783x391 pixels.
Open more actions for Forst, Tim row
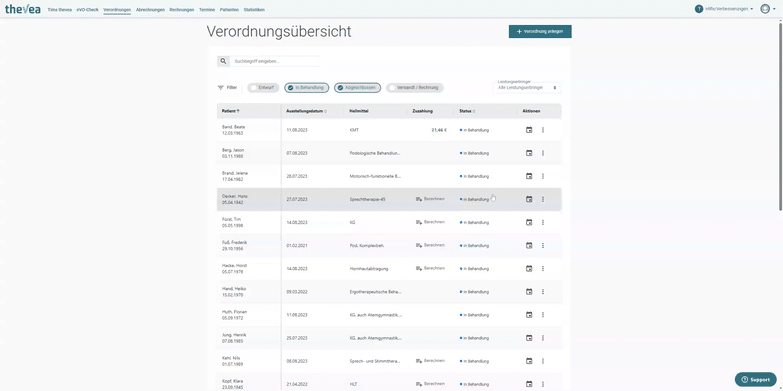(x=543, y=222)
